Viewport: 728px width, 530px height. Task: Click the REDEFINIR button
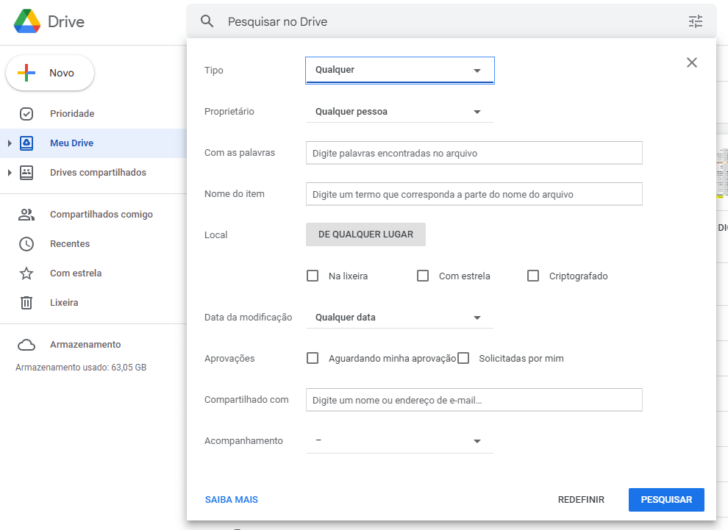click(x=581, y=500)
